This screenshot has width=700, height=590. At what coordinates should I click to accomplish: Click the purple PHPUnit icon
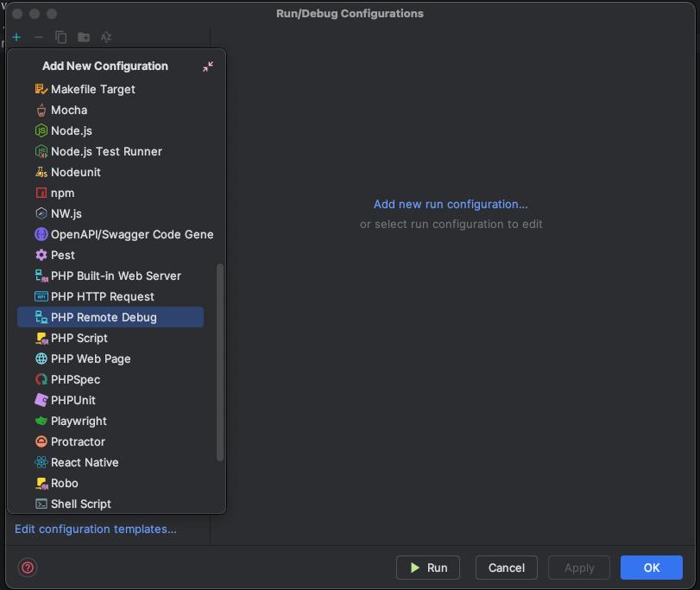(x=41, y=400)
